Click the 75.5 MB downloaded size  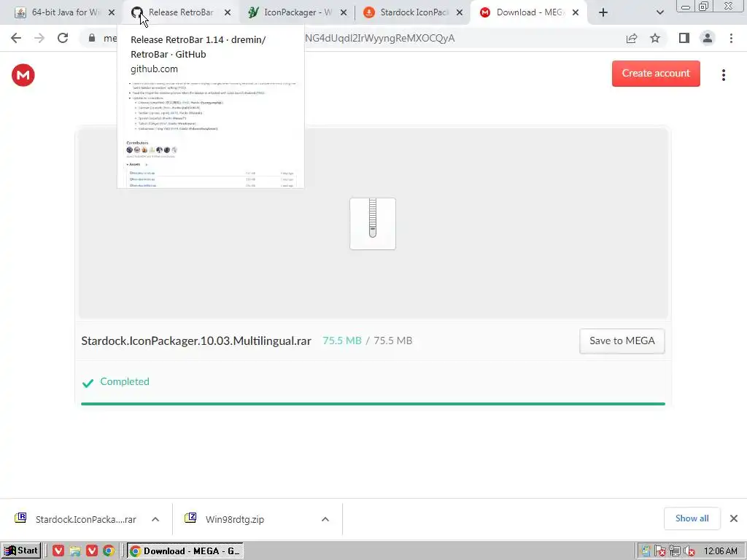pyautogui.click(x=342, y=341)
